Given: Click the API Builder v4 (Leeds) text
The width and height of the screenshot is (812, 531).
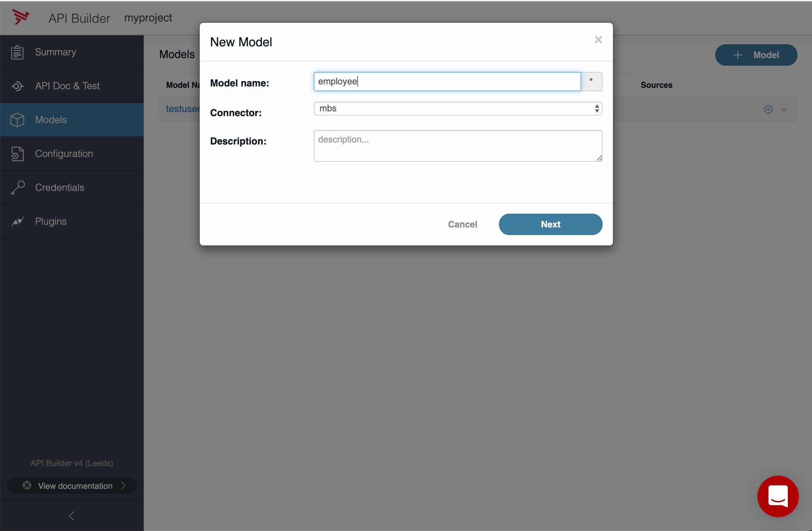Looking at the screenshot, I should (72, 463).
